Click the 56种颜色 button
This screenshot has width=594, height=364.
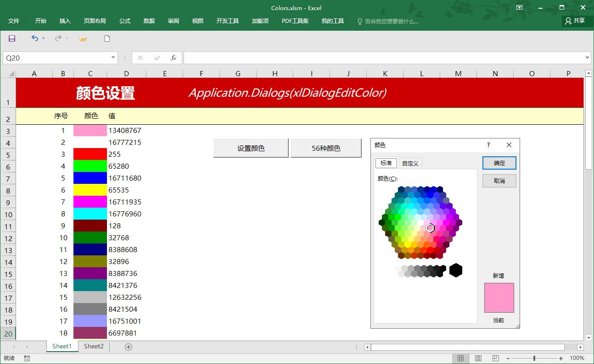point(326,148)
